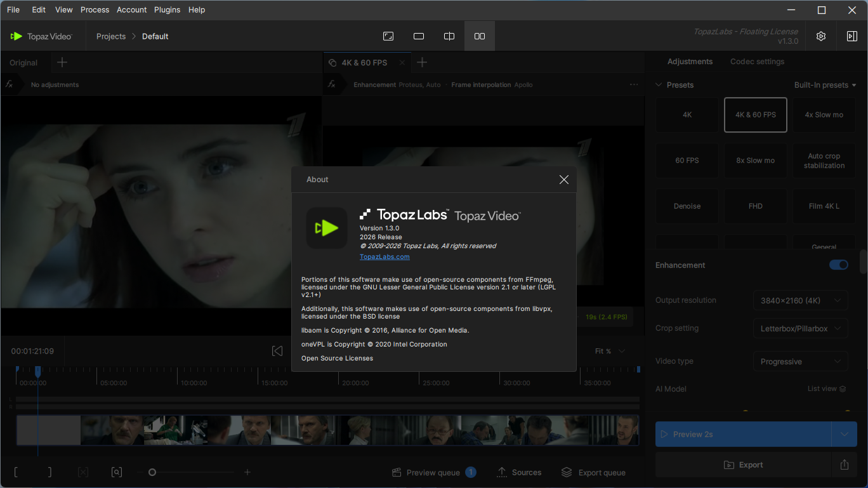Open the Built-in presets dropdown
The image size is (868, 488).
(825, 85)
